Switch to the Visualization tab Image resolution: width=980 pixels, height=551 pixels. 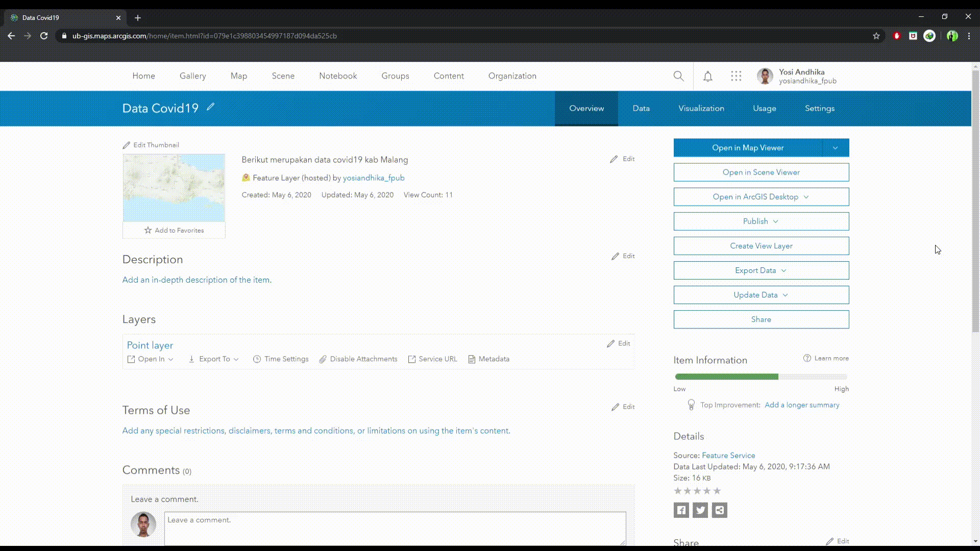click(701, 108)
